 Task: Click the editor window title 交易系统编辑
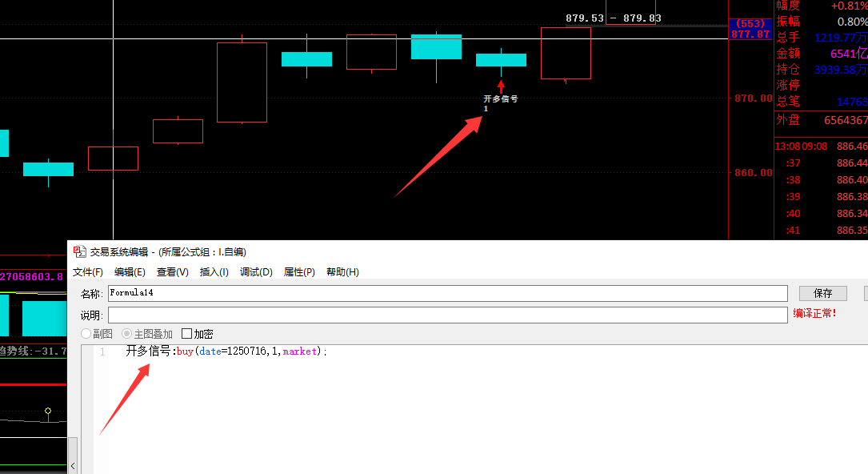pos(119,252)
